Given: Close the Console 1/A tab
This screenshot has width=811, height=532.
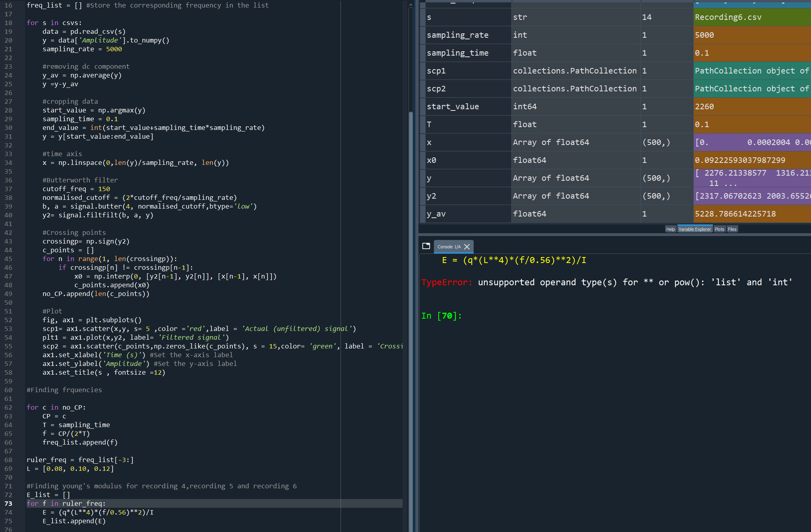Looking at the screenshot, I should pyautogui.click(x=467, y=247).
